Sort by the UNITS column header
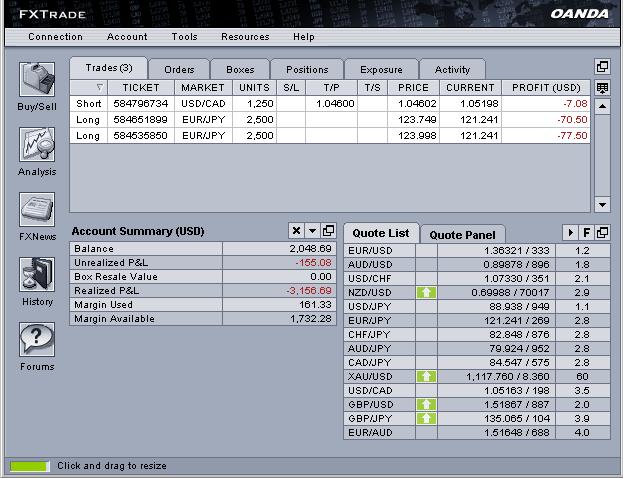623x478 pixels. click(x=254, y=88)
